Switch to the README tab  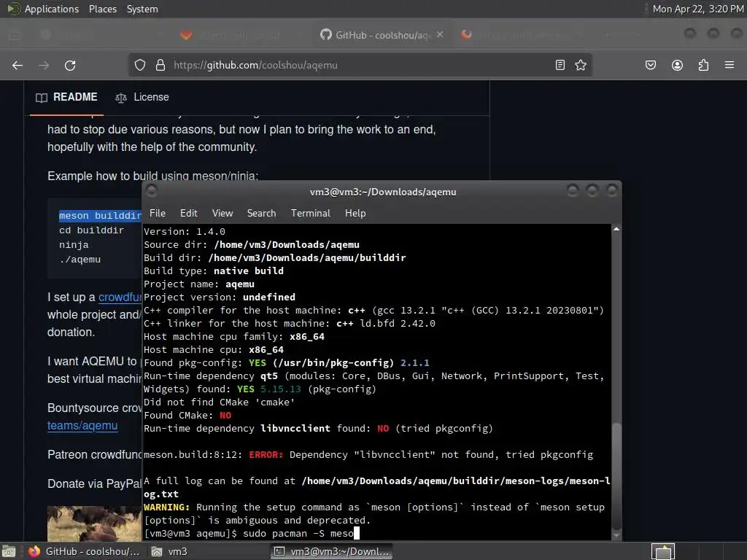pos(66,97)
